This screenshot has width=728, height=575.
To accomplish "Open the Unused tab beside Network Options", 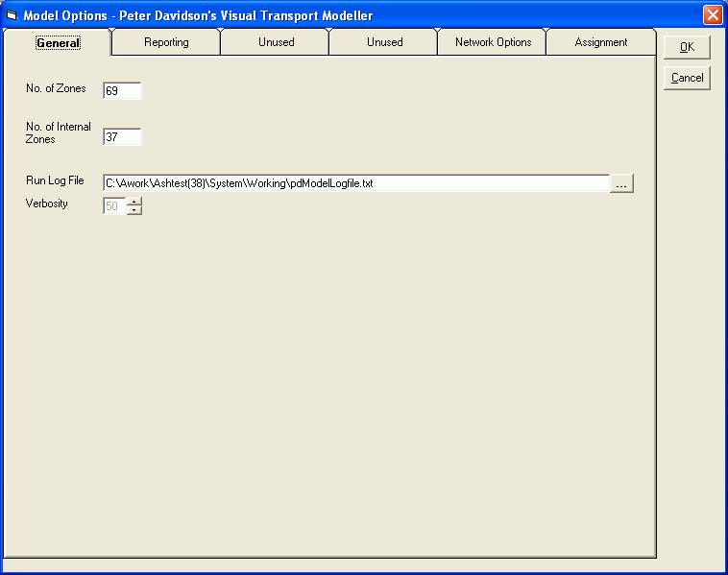I will click(384, 42).
